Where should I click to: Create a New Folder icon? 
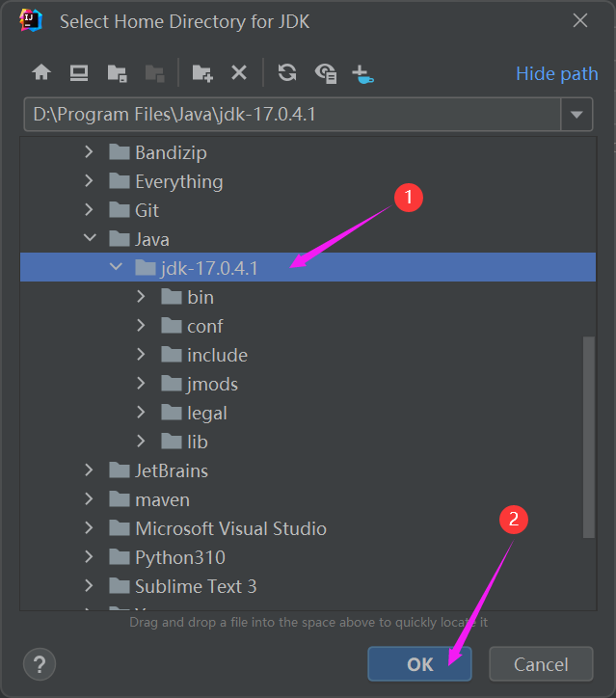tap(202, 73)
